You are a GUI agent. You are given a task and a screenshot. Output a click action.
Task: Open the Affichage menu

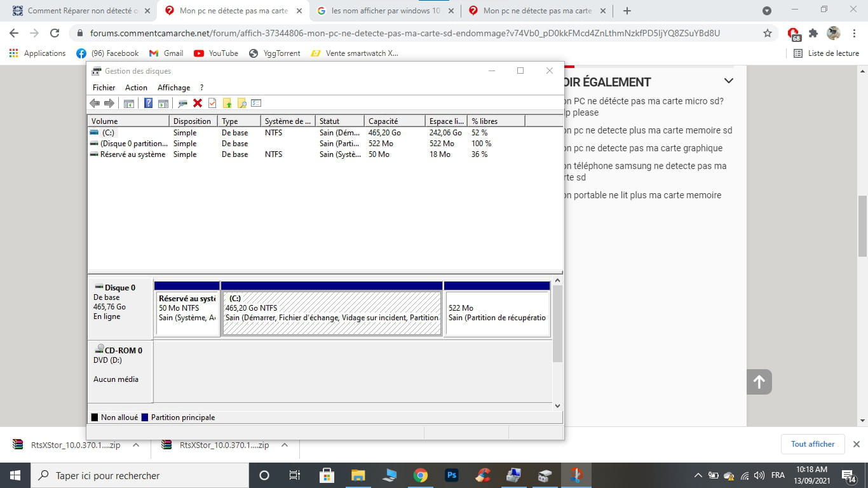pos(173,88)
